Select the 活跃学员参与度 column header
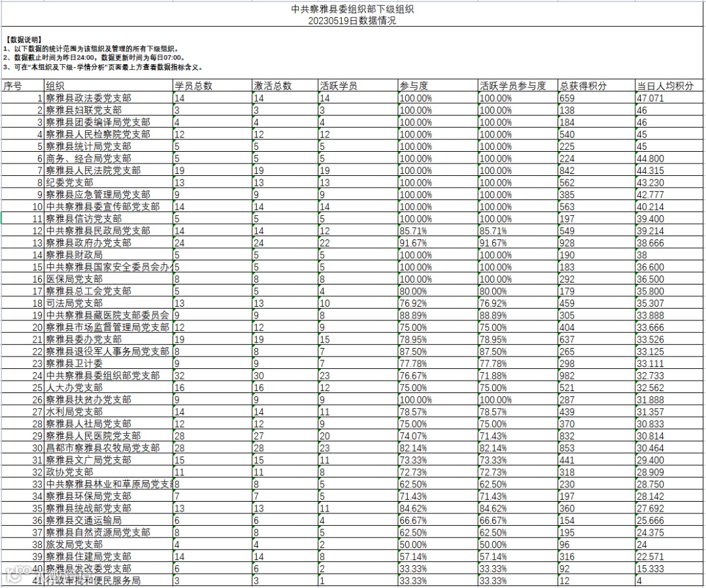This screenshot has height=588, width=706. click(x=518, y=86)
